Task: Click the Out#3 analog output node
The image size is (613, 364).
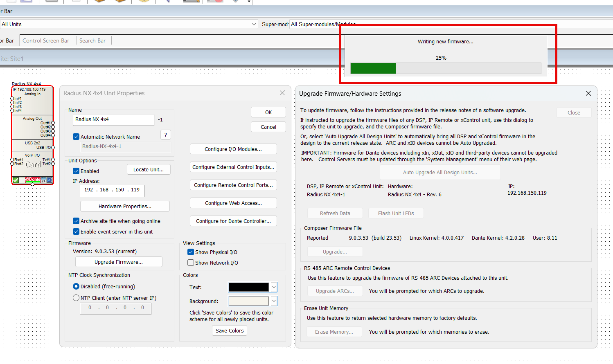Action: point(53,131)
